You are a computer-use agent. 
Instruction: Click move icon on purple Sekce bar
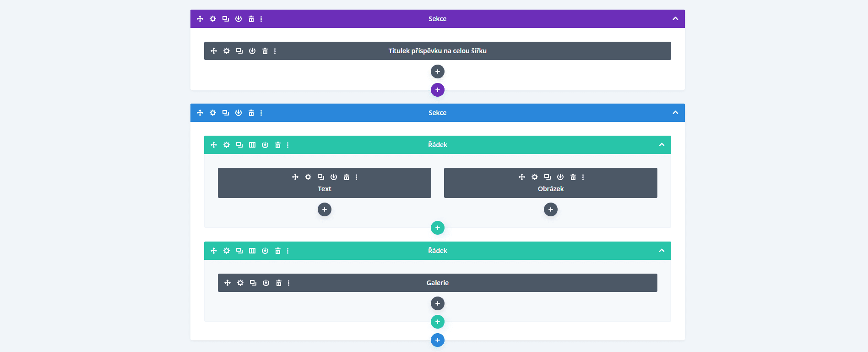[x=200, y=19]
